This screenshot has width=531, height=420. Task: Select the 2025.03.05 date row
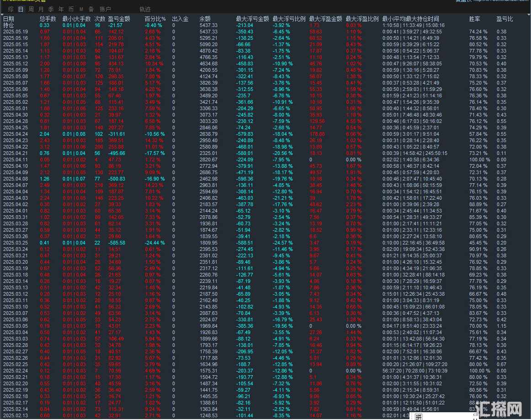[x=16, y=326]
